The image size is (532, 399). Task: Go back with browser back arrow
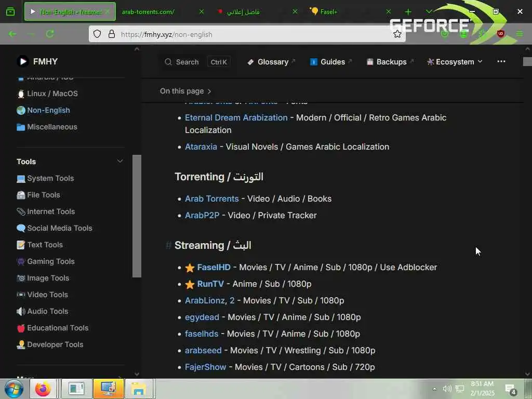point(12,34)
